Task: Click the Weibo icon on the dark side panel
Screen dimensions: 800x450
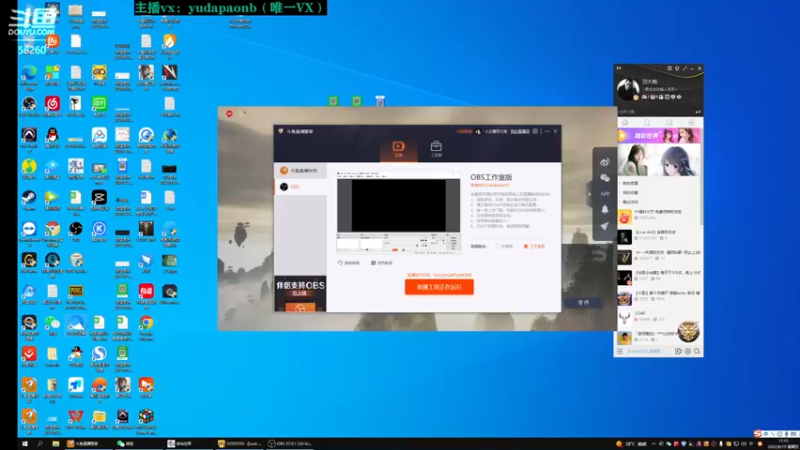Action: (x=605, y=162)
